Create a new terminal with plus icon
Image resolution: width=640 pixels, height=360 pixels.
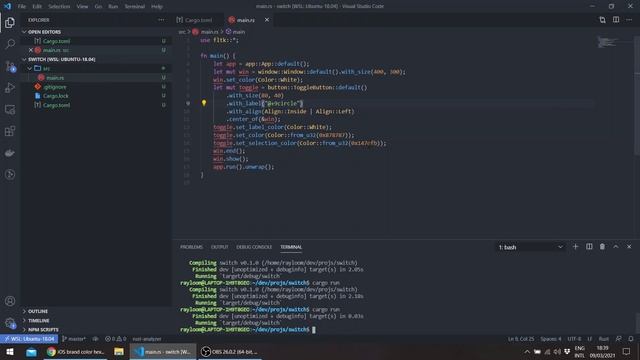pyautogui.click(x=576, y=247)
